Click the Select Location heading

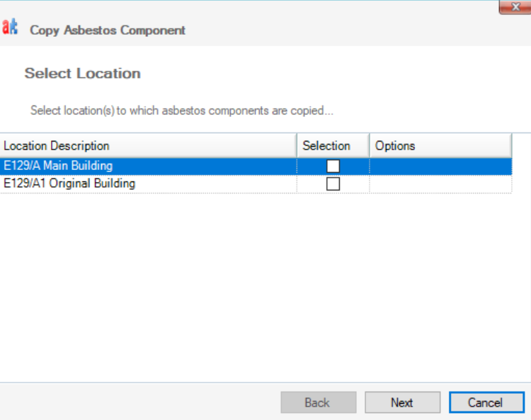point(82,74)
